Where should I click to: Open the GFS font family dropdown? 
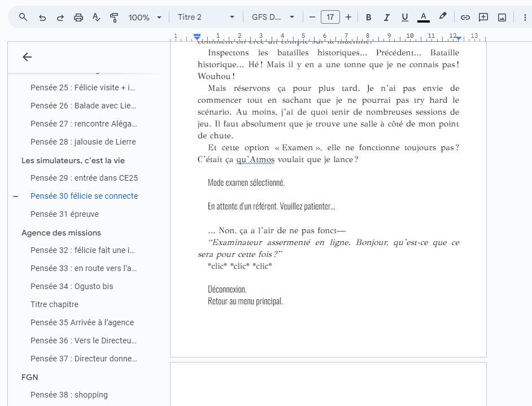[273, 18]
